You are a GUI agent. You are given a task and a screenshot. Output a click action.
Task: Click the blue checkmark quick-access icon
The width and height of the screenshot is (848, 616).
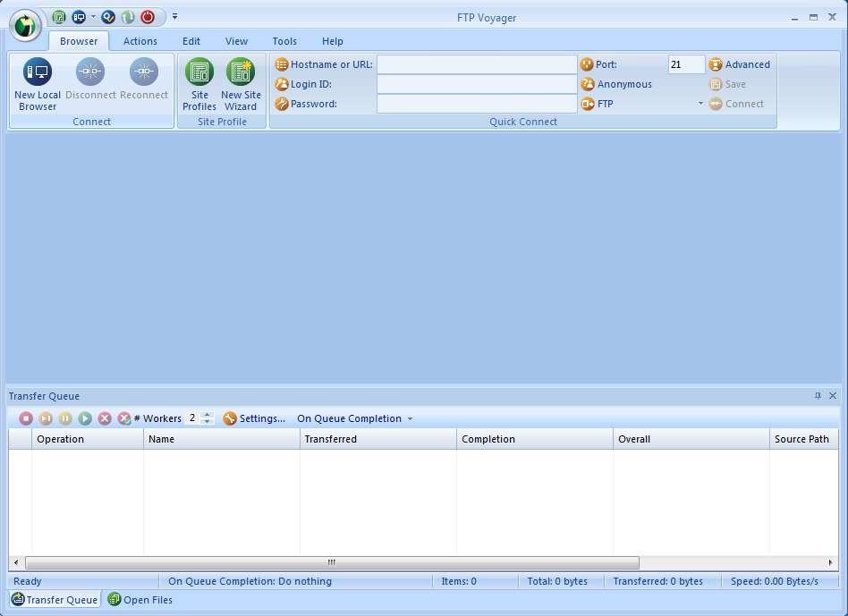click(x=108, y=17)
